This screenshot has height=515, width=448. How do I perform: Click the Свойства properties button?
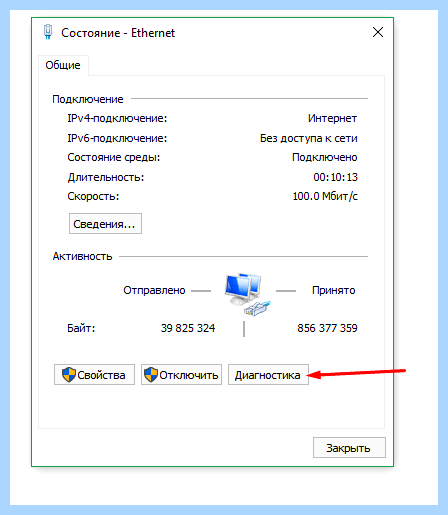[x=95, y=375]
